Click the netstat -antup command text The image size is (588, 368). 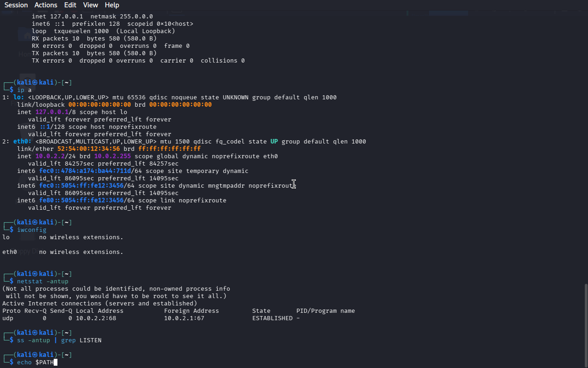(43, 282)
